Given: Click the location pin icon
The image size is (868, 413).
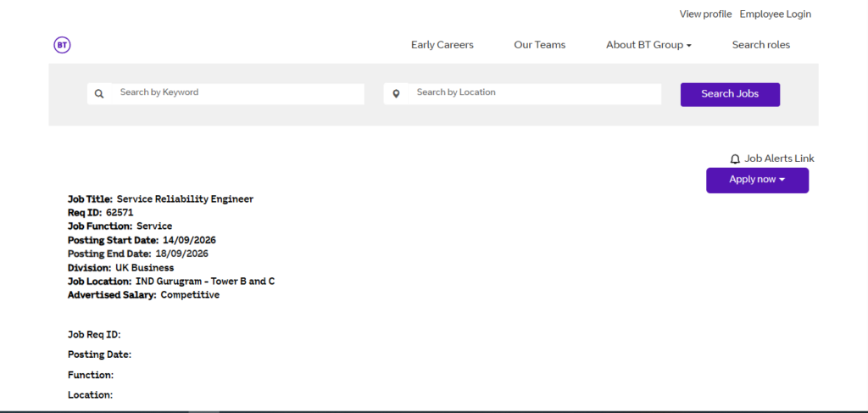Looking at the screenshot, I should [396, 94].
